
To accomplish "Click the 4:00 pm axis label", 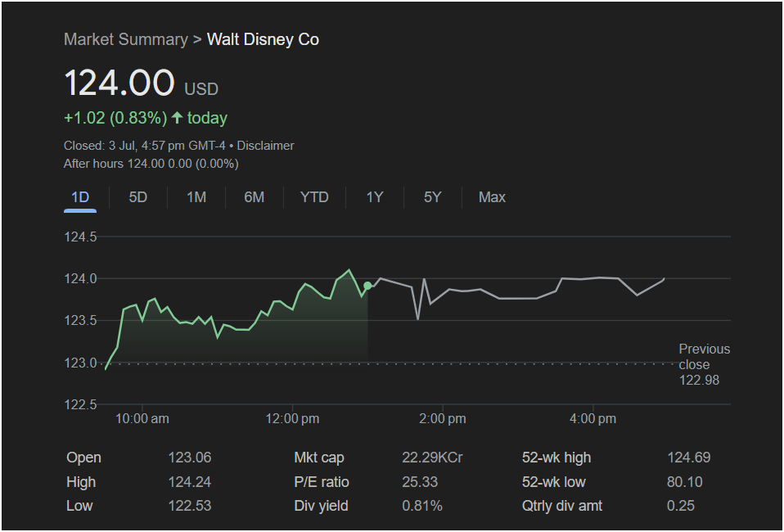I will click(593, 418).
